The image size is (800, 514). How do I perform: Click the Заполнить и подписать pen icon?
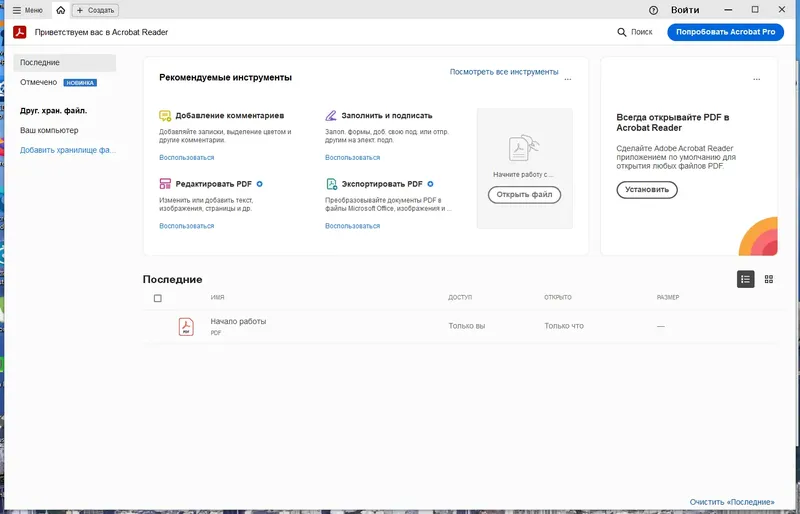[331, 116]
